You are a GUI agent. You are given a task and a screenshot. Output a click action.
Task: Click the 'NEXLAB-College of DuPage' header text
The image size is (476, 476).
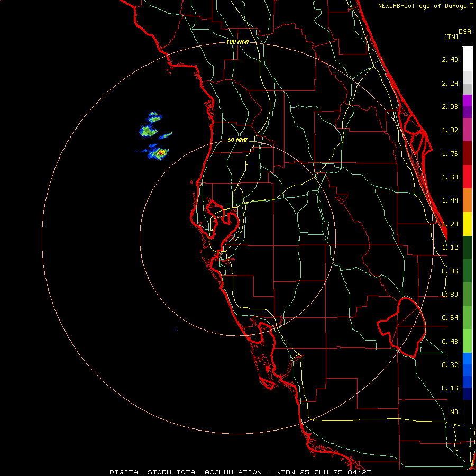(x=423, y=6)
